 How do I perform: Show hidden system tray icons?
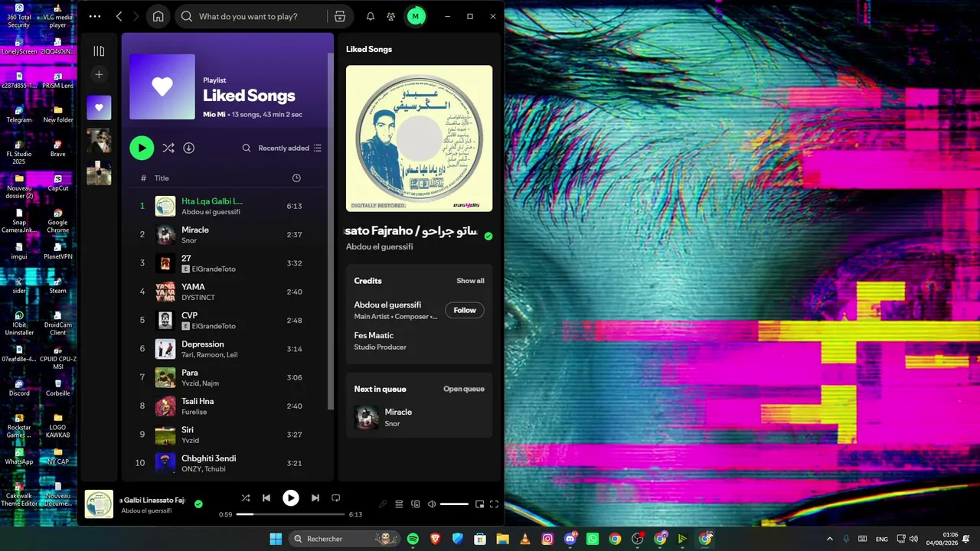(x=830, y=539)
